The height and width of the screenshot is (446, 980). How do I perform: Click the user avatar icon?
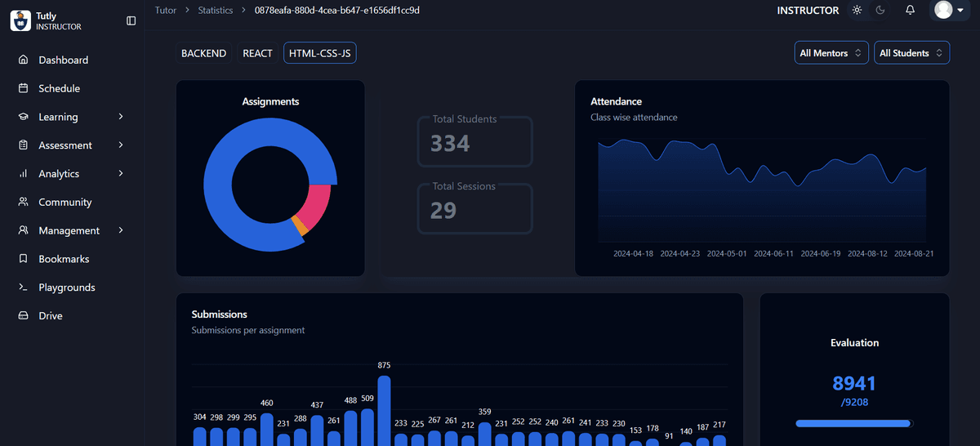click(x=943, y=10)
